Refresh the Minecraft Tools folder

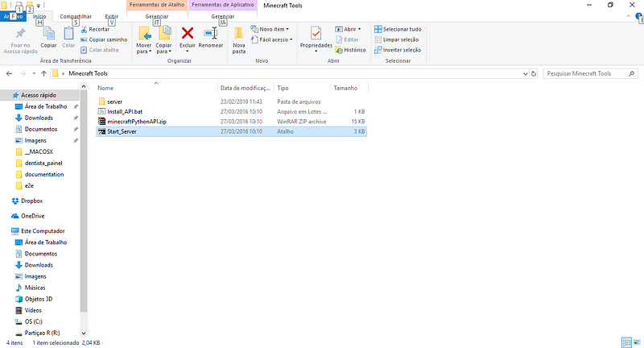534,73
